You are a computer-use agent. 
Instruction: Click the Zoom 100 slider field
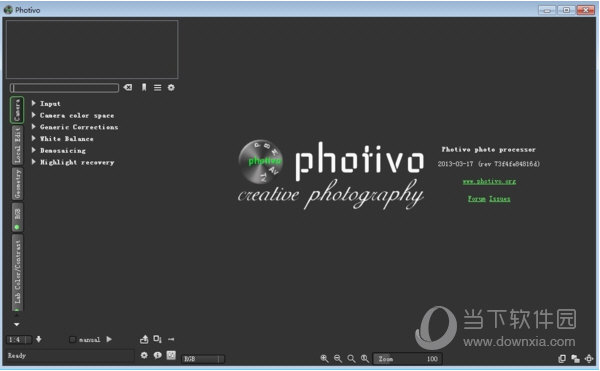(x=408, y=359)
